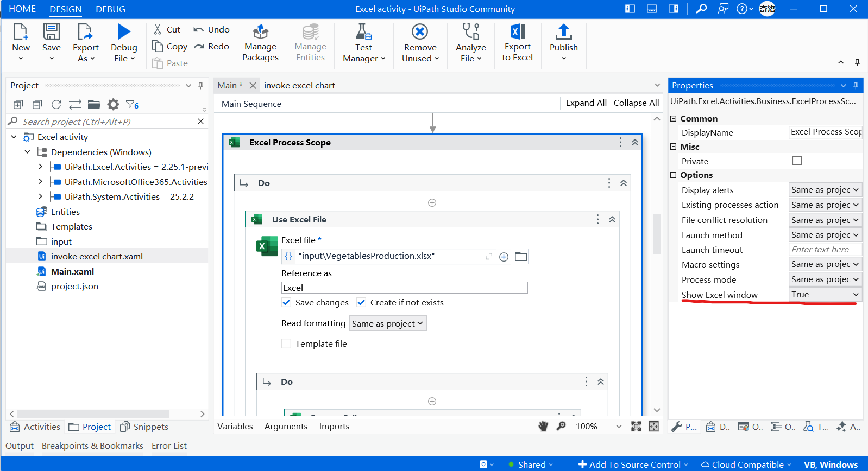The image size is (868, 471).
Task: Click the Collapse All button
Action: tap(636, 103)
